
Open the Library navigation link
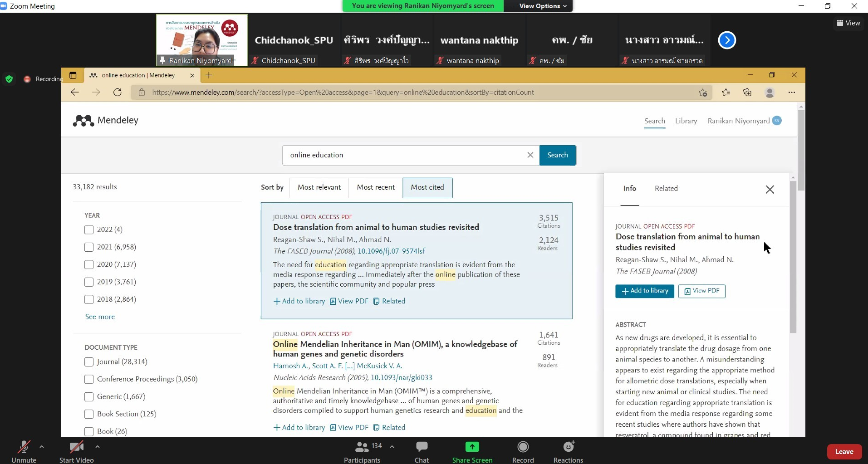(686, 121)
